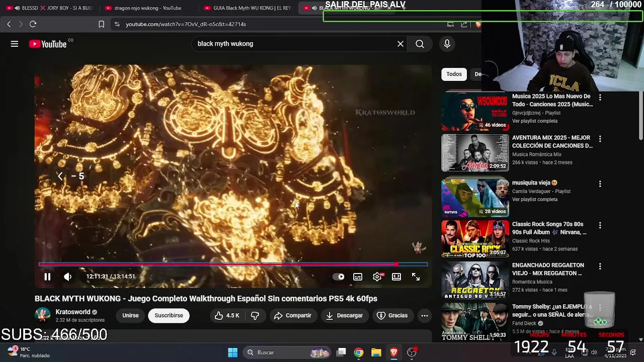
Task: Open ENGANCHADO REGGAETON VIEJO thumbnail
Action: (x=475, y=280)
